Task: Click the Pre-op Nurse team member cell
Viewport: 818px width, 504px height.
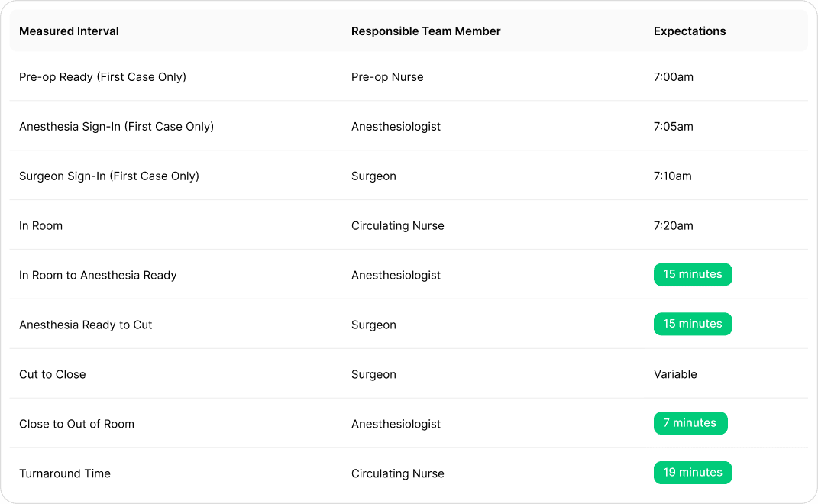Action: click(386, 77)
